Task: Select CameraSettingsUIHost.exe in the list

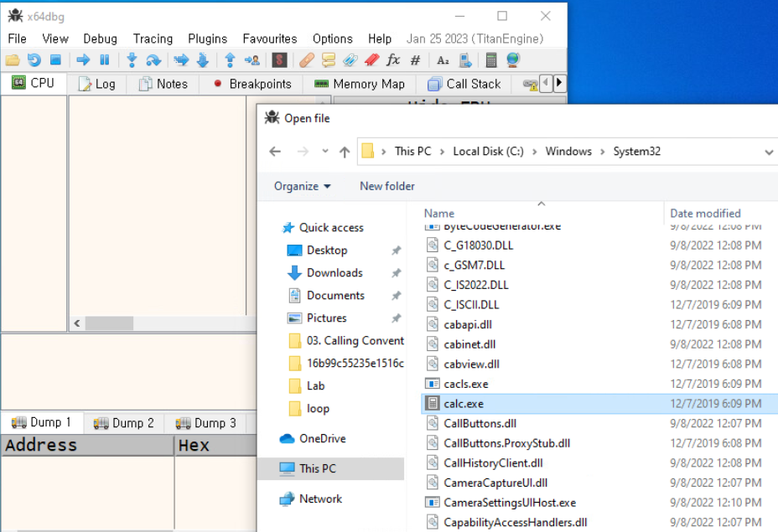Action: [x=599, y=502]
